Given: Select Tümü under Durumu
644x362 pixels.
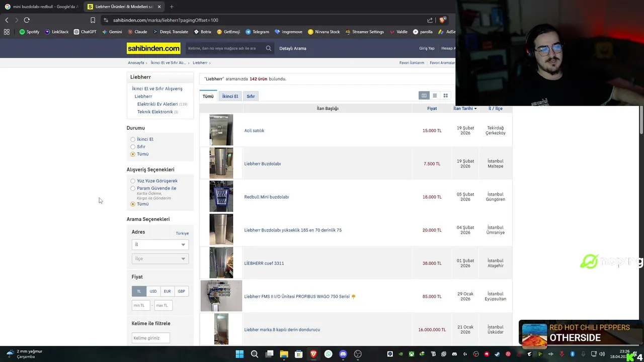Looking at the screenshot, I should point(133,154).
